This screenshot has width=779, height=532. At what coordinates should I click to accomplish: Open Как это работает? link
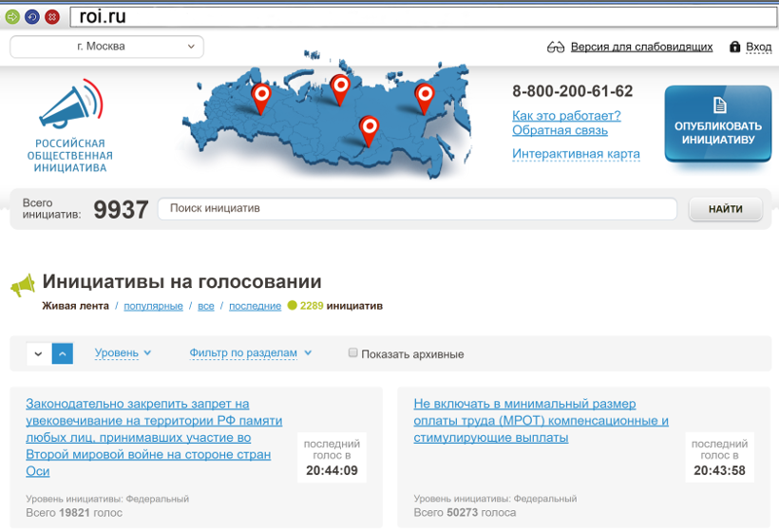(566, 116)
